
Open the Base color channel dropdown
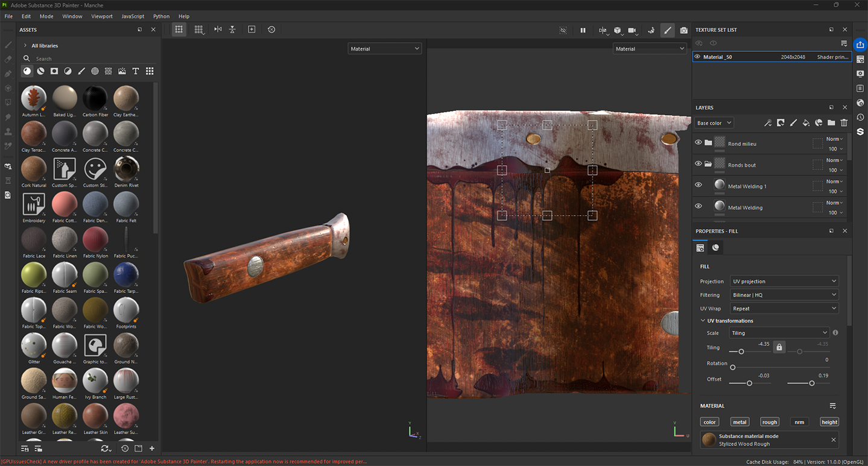pyautogui.click(x=713, y=122)
